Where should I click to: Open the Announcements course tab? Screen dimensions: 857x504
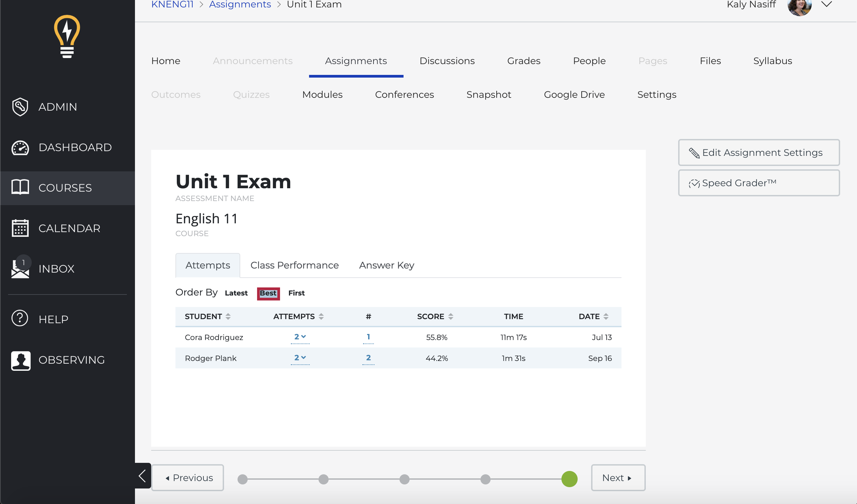pos(252,61)
